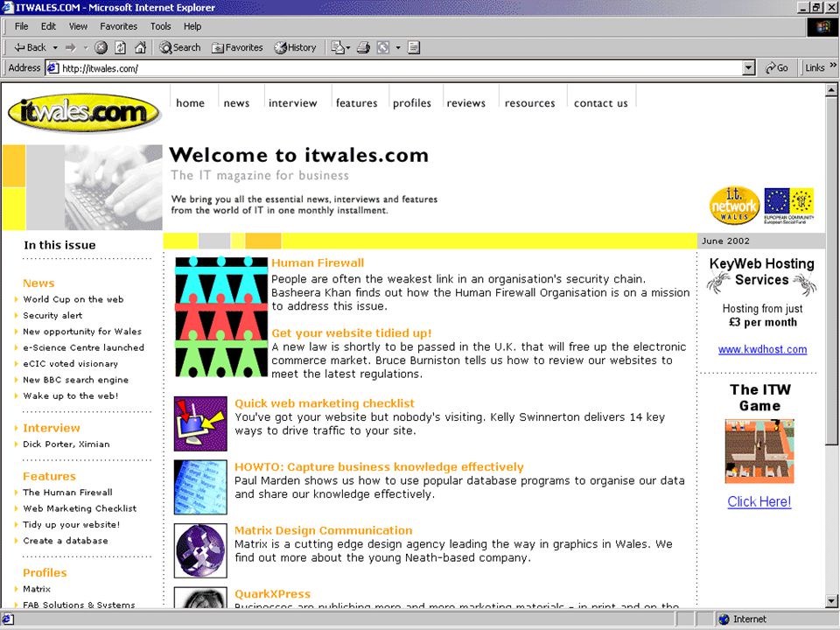The image size is (840, 630).
Task: Click the itwales.com logo
Action: [x=84, y=113]
